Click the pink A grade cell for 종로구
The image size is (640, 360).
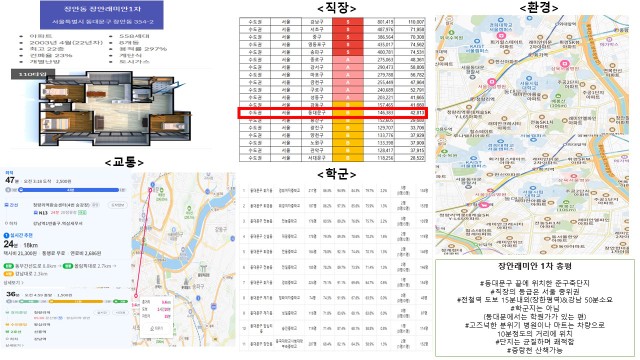coord(348,60)
